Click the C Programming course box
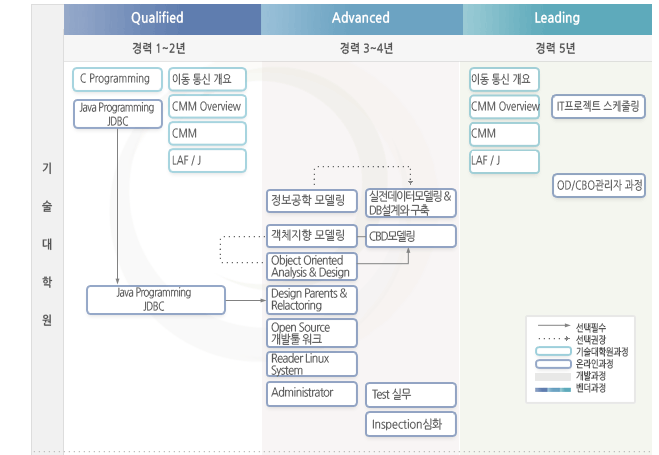 tap(114, 79)
